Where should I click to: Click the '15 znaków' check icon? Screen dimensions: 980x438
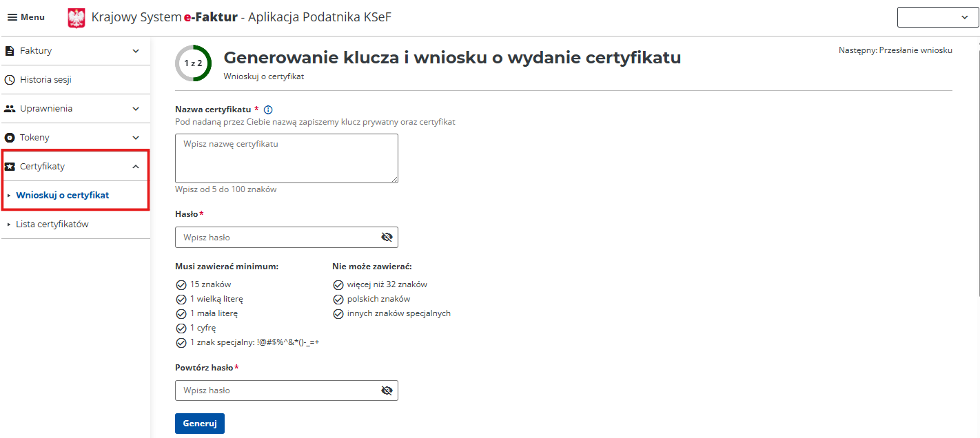click(x=181, y=284)
